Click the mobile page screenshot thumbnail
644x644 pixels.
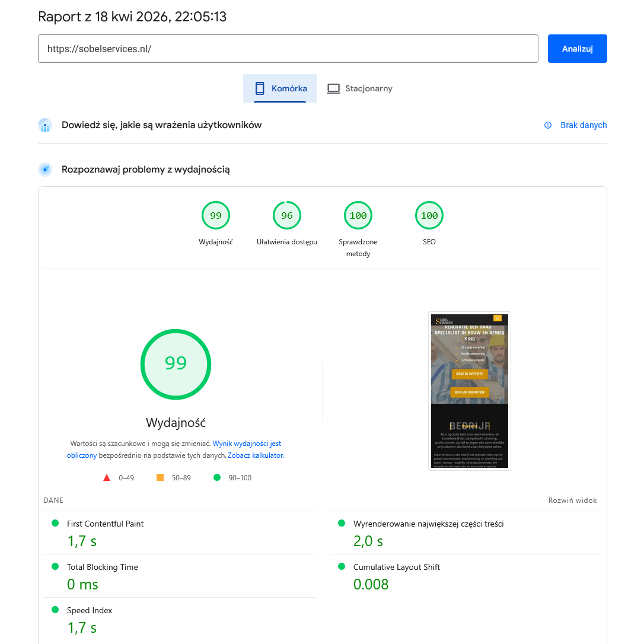[470, 391]
